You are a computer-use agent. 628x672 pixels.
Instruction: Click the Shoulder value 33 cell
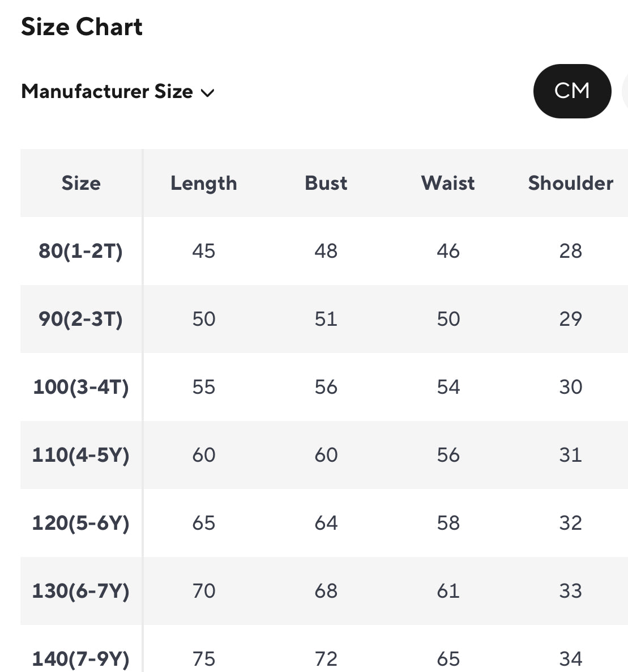(570, 590)
